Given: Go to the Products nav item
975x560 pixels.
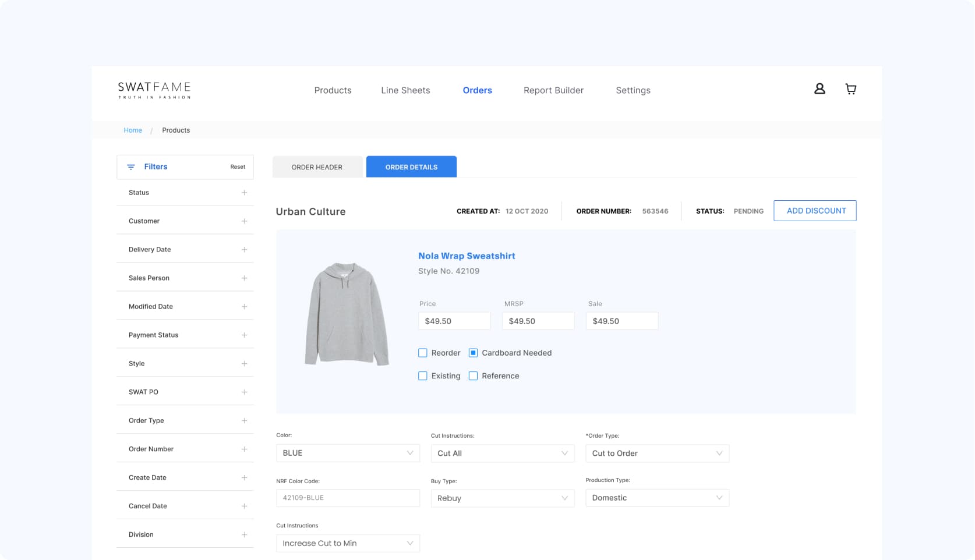Looking at the screenshot, I should click(333, 90).
